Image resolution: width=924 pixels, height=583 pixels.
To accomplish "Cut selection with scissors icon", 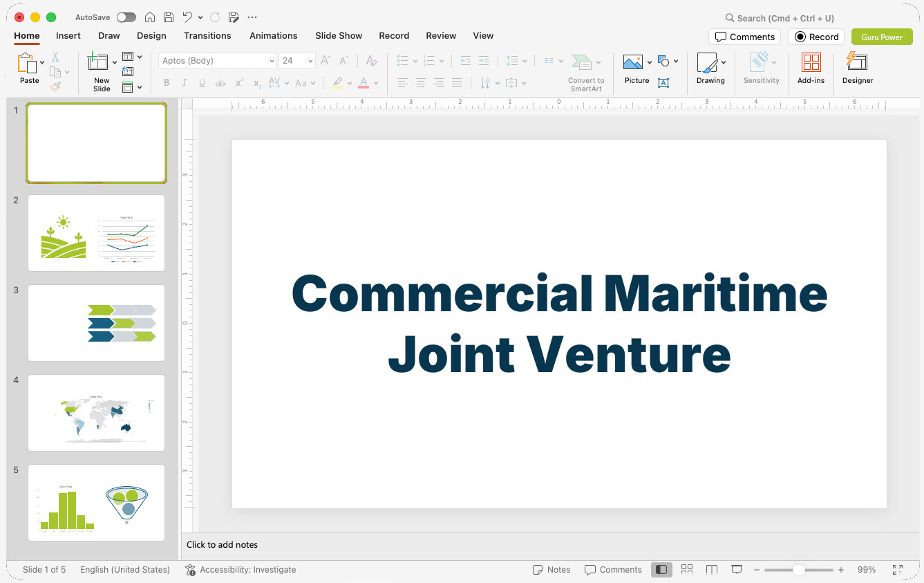I will point(55,57).
